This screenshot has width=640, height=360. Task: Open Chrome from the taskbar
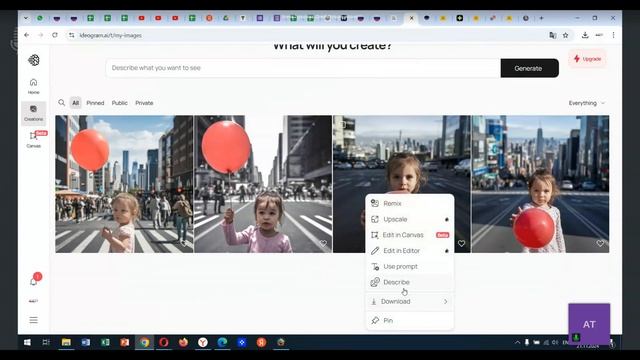144,342
